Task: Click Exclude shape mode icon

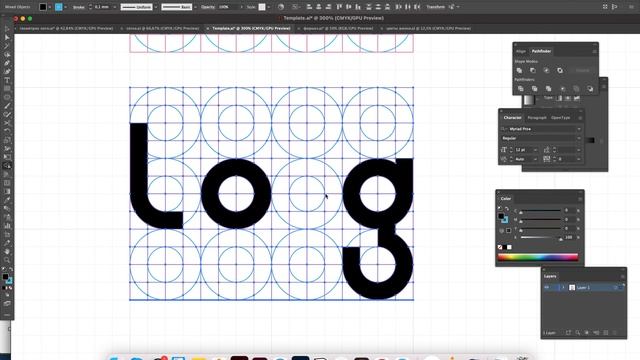Action: click(x=560, y=71)
